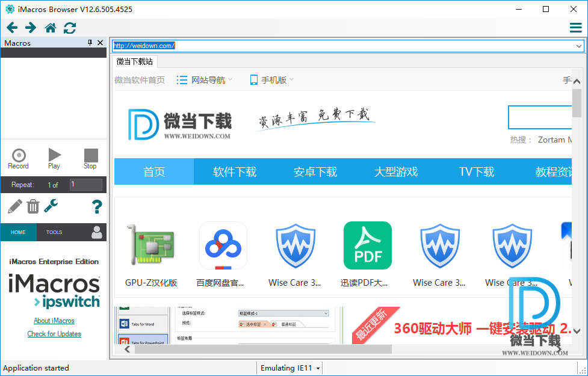Click page vertical scrollbar up arrow
Viewport: 588px width, 376px height.
(x=577, y=82)
